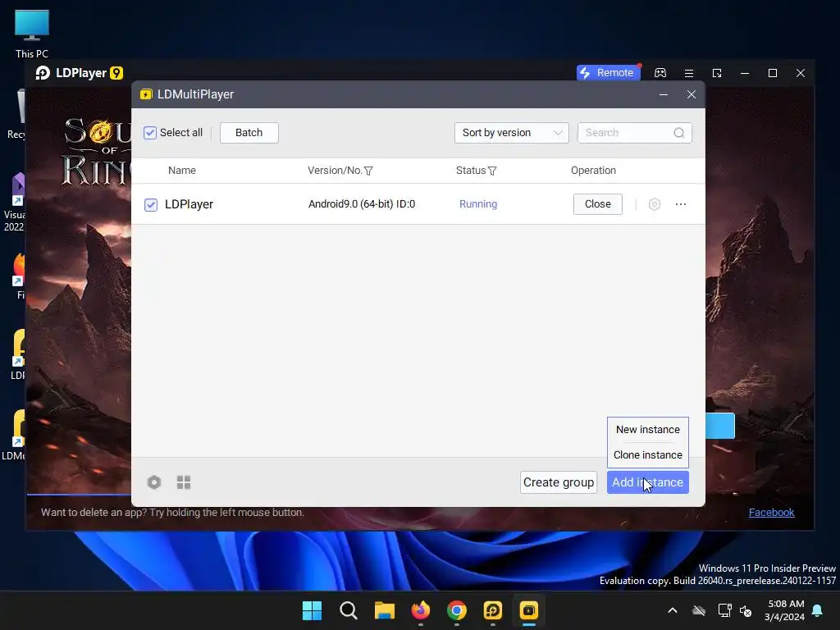
Task: Open notification bell in system tray
Action: coord(818,610)
